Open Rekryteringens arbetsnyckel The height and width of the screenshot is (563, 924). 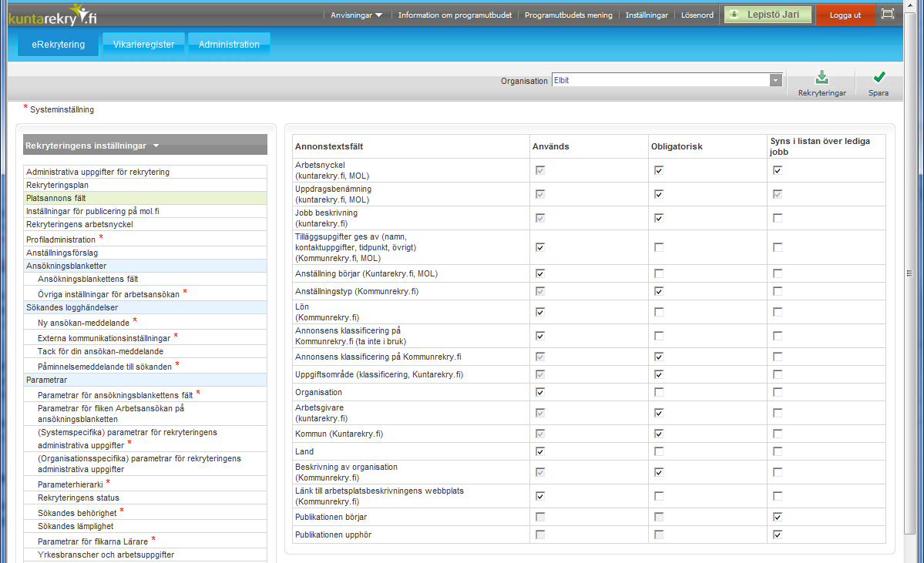(145, 224)
